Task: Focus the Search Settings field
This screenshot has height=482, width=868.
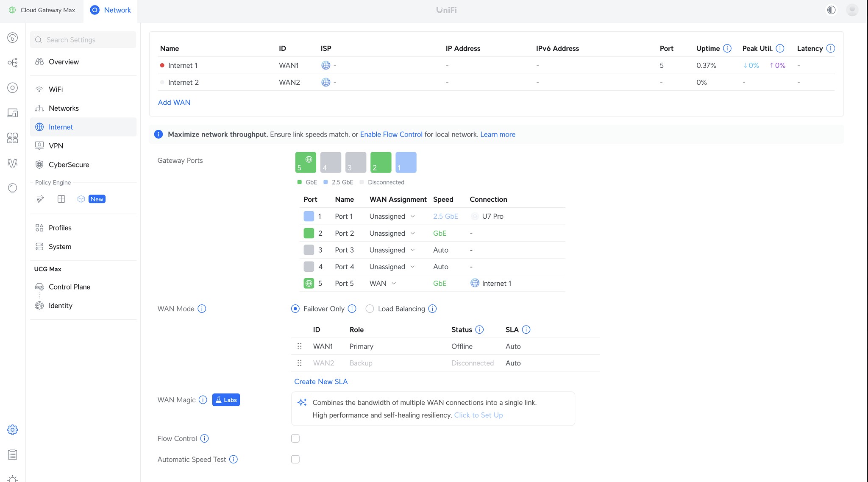Action: (x=83, y=40)
